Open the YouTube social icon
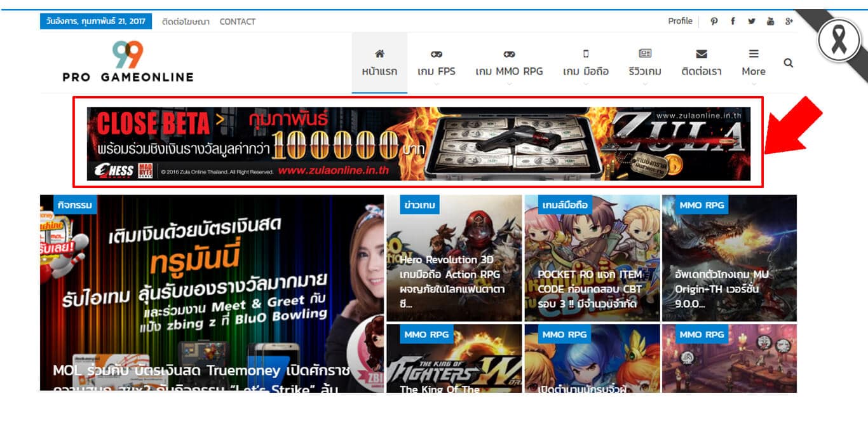Viewport: 868px width, 429px height. coord(770,21)
